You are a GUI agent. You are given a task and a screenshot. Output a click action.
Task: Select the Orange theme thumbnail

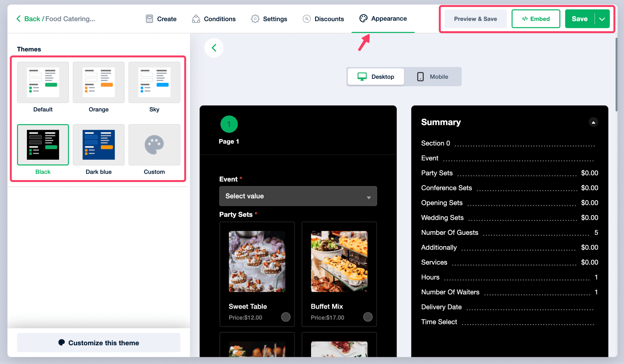tap(98, 82)
